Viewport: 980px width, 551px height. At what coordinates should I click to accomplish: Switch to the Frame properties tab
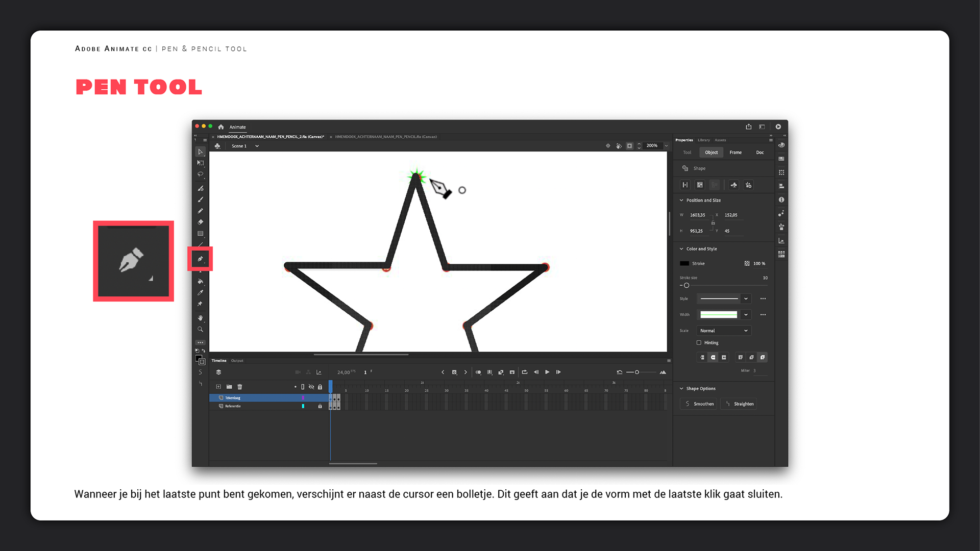point(736,153)
